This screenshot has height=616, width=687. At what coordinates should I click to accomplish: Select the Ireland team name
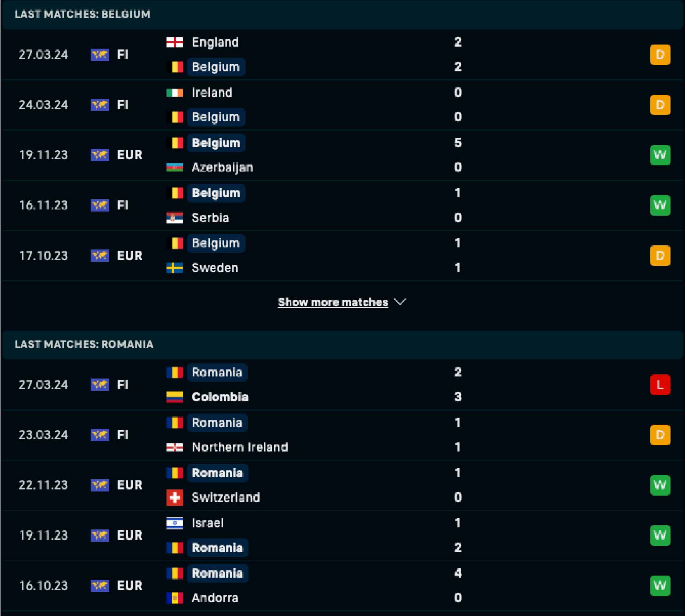pyautogui.click(x=212, y=92)
